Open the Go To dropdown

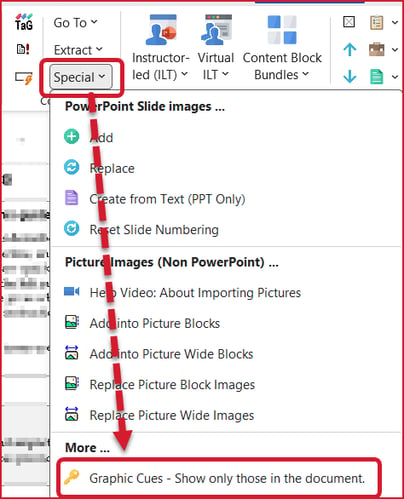76,23
